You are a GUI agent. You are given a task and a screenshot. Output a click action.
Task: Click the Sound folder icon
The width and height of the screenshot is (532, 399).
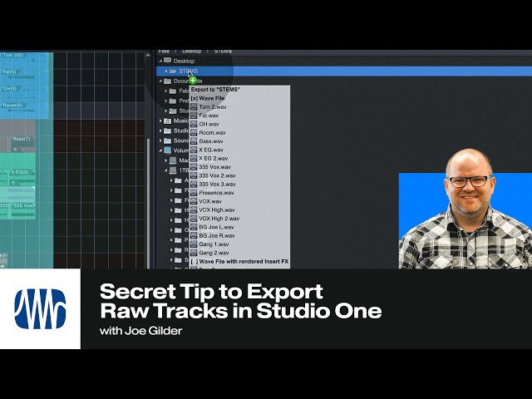[x=167, y=140]
